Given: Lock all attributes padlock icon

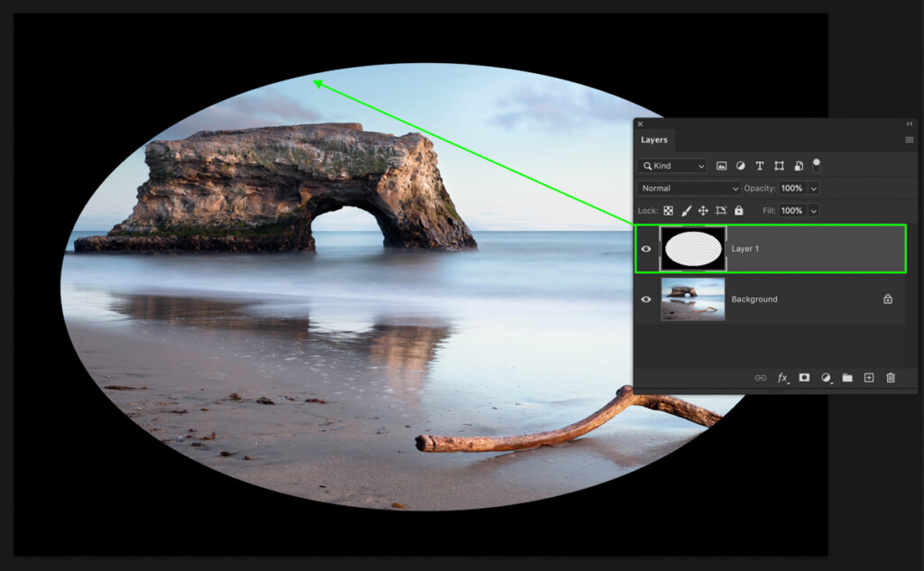Looking at the screenshot, I should pyautogui.click(x=739, y=210).
